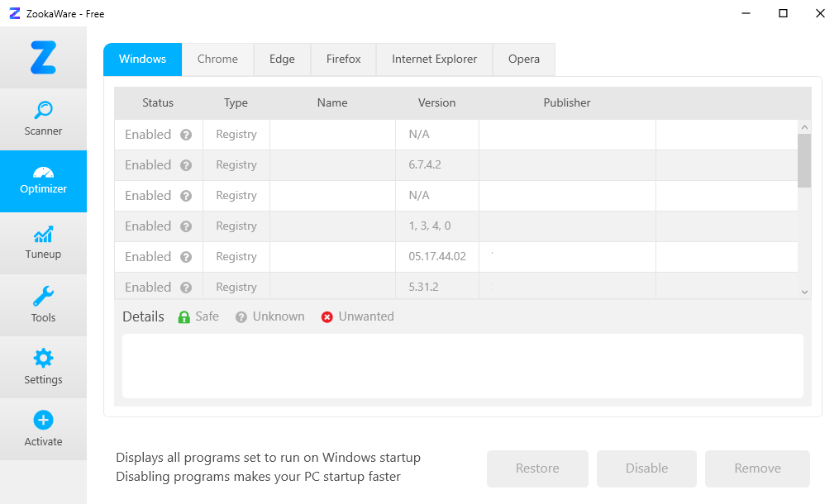
Task: Click the Safe legend label
Action: click(x=207, y=316)
